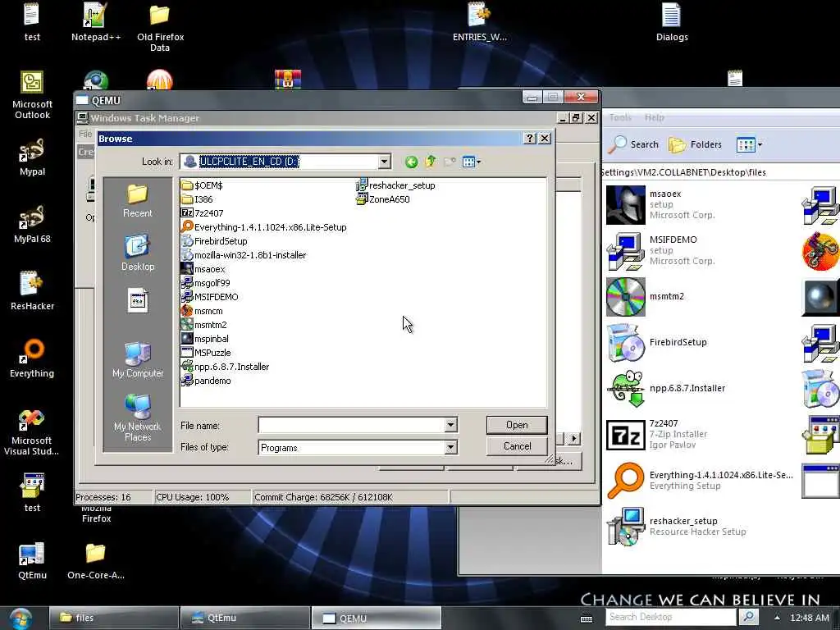Expand the Files of type dropdown
The height and width of the screenshot is (630, 840).
click(x=450, y=447)
